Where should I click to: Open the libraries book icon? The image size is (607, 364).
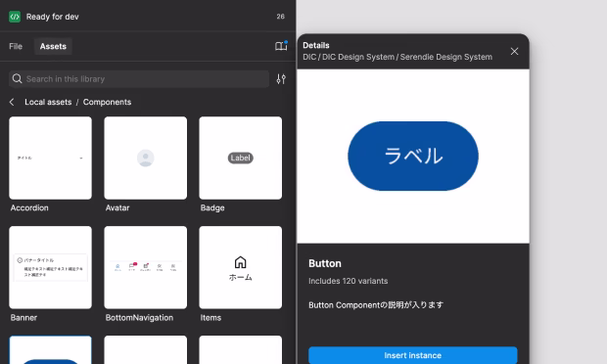coord(281,46)
